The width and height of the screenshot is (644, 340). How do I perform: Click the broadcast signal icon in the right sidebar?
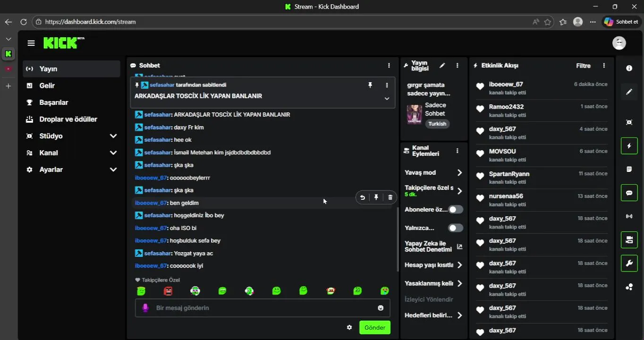(629, 216)
